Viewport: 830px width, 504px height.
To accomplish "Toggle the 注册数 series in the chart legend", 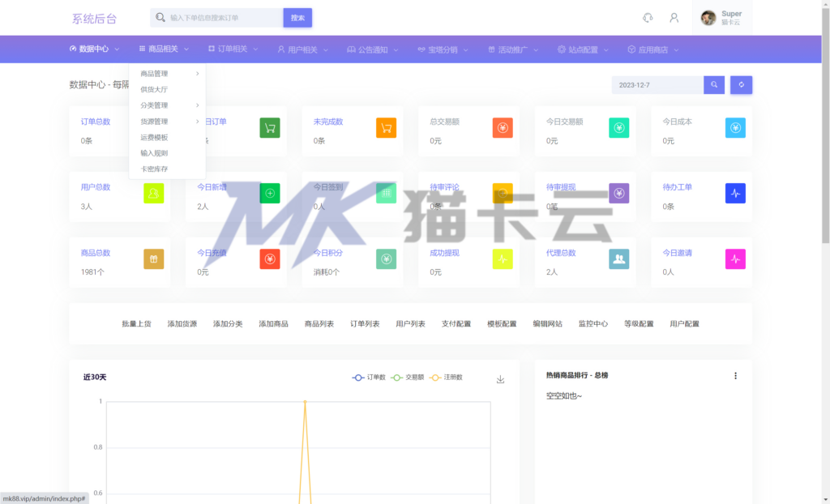I will coord(446,378).
